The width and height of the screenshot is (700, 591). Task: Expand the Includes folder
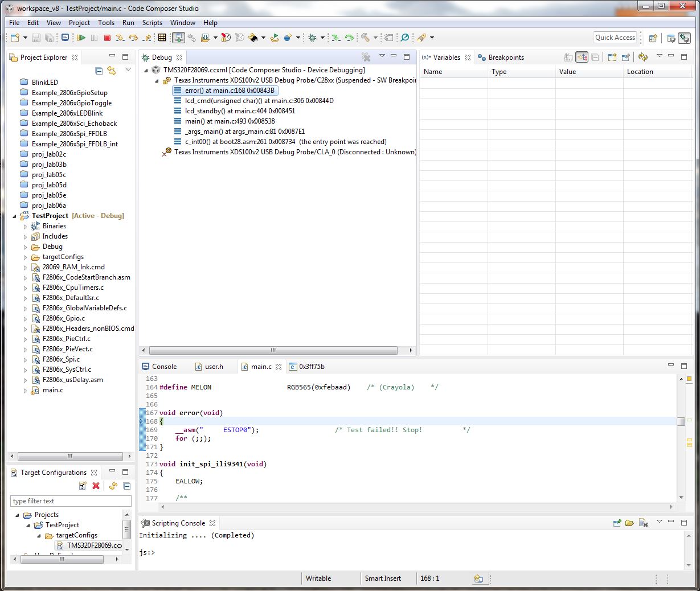(25, 236)
